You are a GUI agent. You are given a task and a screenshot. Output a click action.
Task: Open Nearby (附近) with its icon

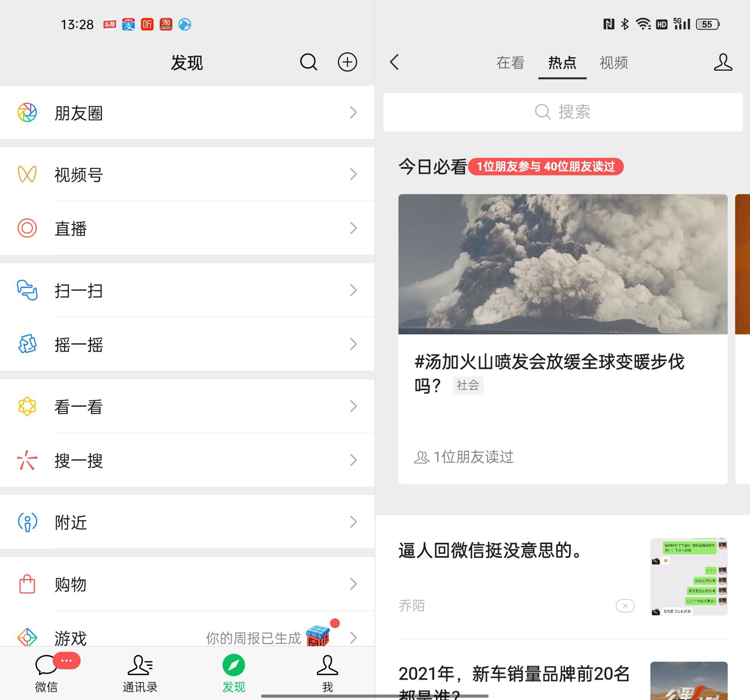click(x=27, y=522)
